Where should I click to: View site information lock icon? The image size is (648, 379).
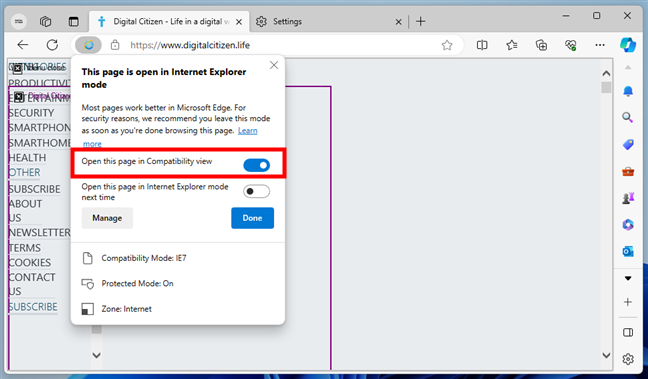[x=115, y=45]
